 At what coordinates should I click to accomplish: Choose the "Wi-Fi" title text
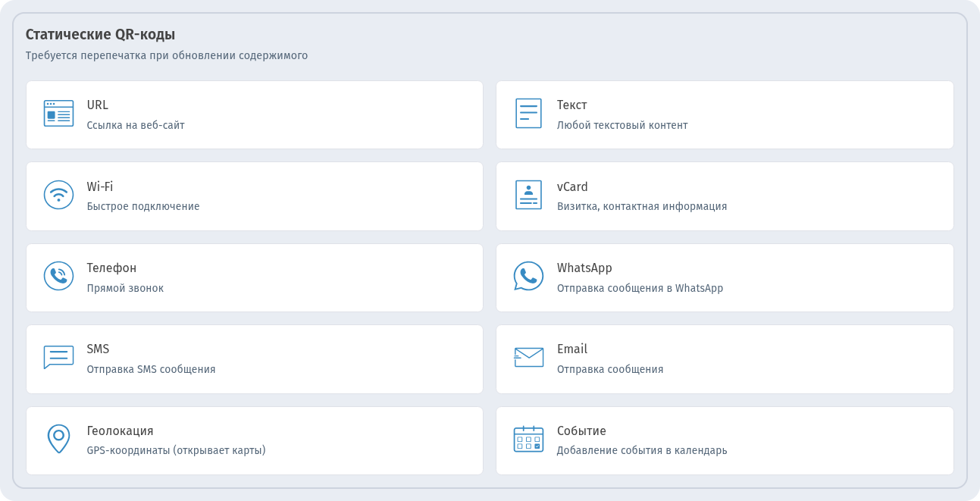pyautogui.click(x=100, y=186)
